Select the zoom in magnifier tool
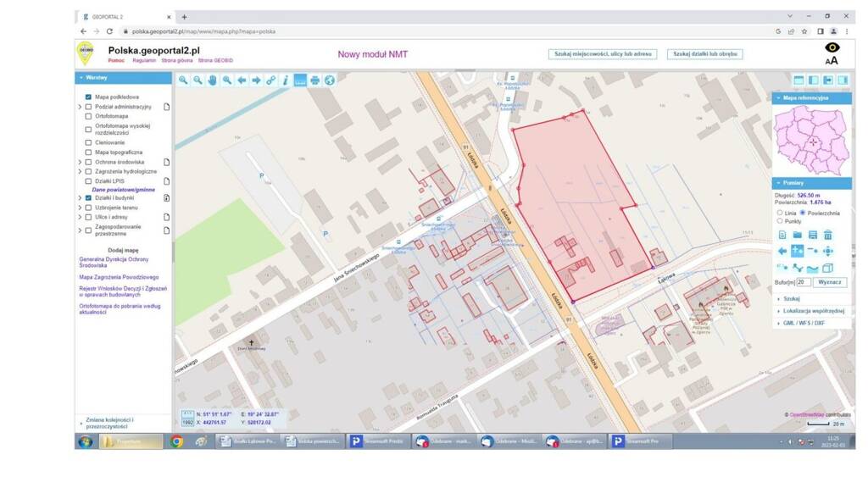 coord(182,80)
